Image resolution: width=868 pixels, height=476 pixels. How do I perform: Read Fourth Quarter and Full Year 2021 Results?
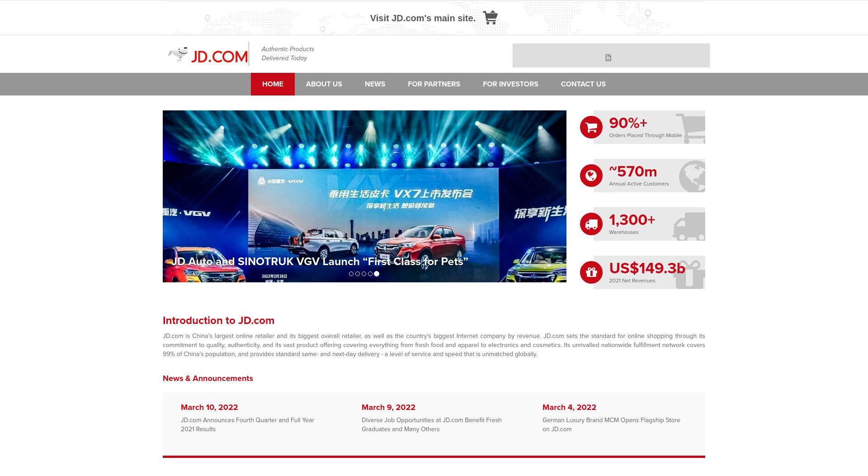248,424
